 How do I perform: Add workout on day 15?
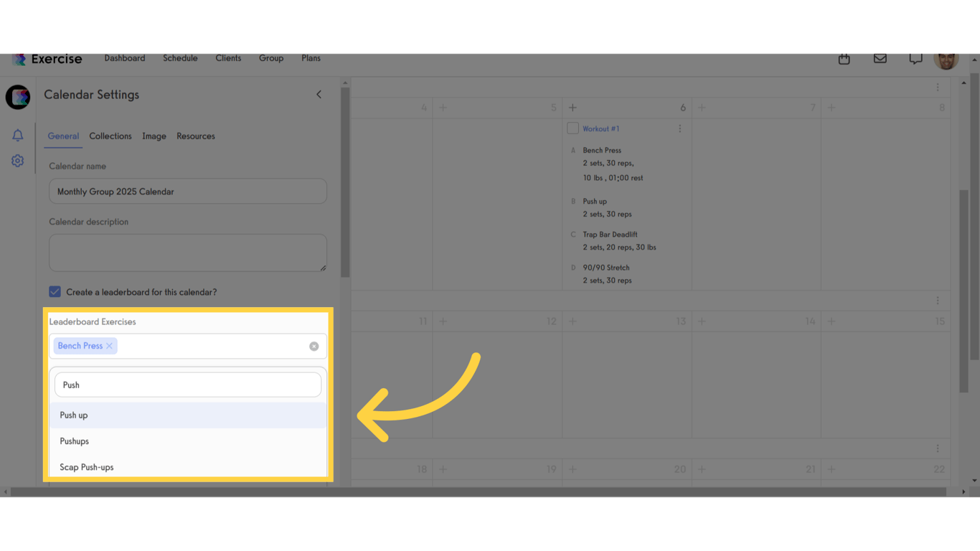pos(831,321)
